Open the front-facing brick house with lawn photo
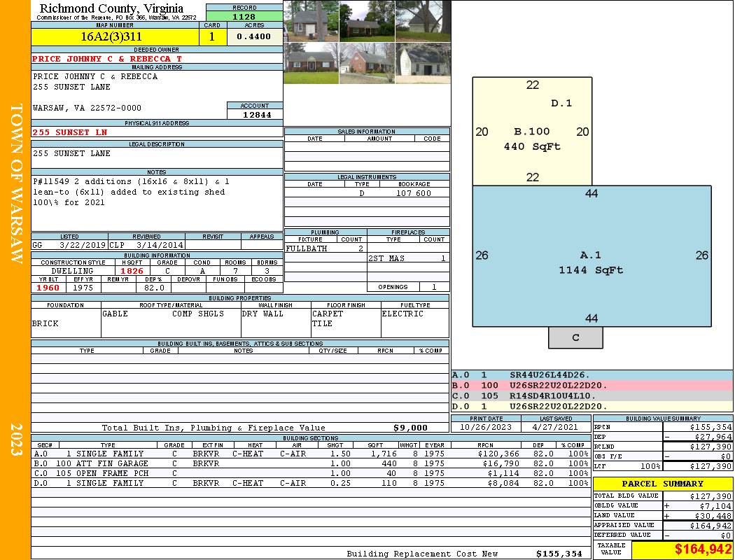The image size is (735, 560). (x=311, y=63)
